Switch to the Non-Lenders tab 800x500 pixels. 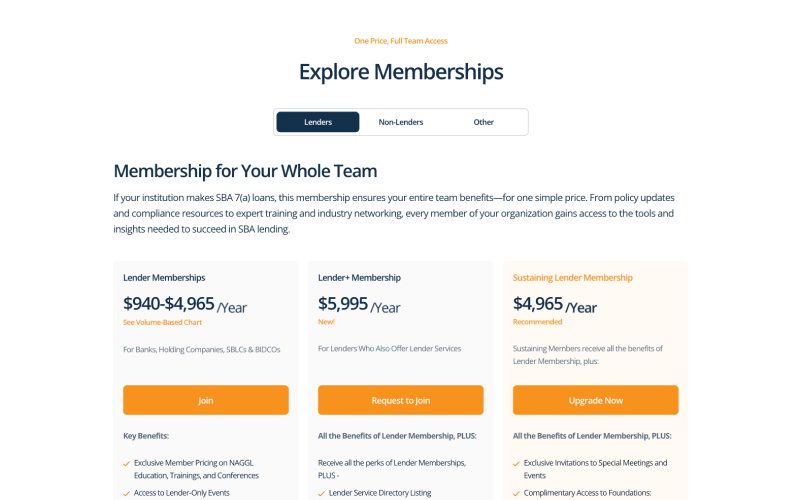coord(401,122)
